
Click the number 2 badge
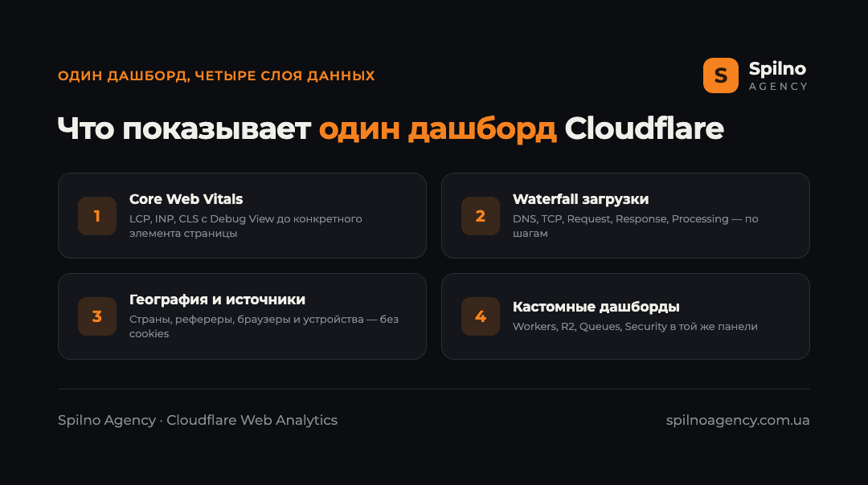click(x=481, y=216)
